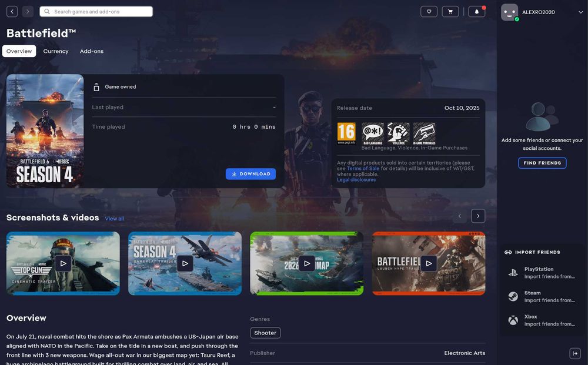The height and width of the screenshot is (365, 588).
Task: Open the shopping cart
Action: 450,12
